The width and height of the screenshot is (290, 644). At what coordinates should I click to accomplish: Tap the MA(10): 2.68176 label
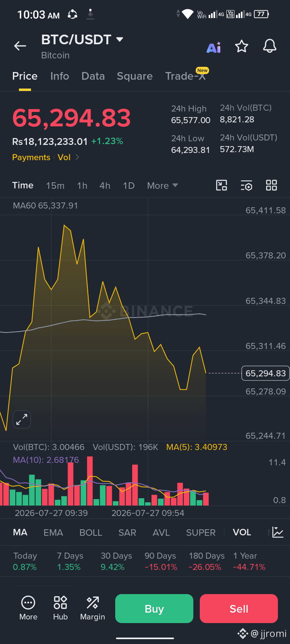[x=46, y=460]
